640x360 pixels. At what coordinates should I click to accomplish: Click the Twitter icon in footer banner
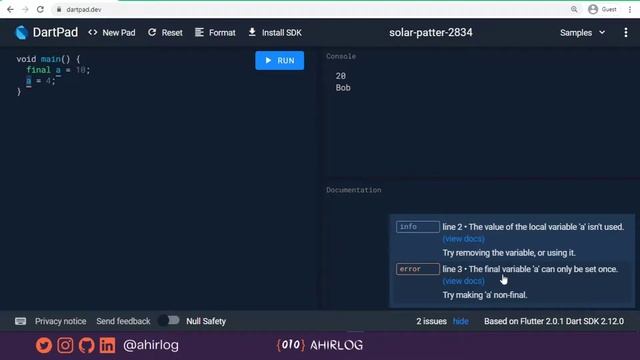click(x=44, y=345)
